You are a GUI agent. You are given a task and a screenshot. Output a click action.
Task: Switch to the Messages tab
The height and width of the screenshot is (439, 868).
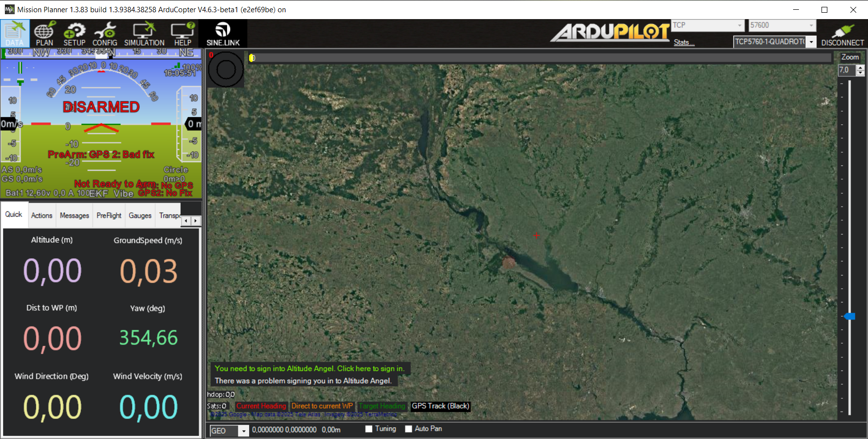[74, 216]
